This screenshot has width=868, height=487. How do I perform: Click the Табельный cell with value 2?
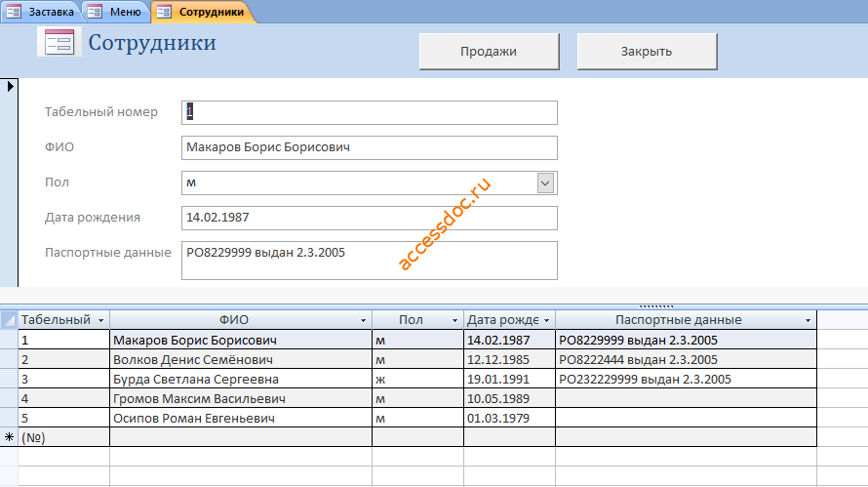coord(63,359)
